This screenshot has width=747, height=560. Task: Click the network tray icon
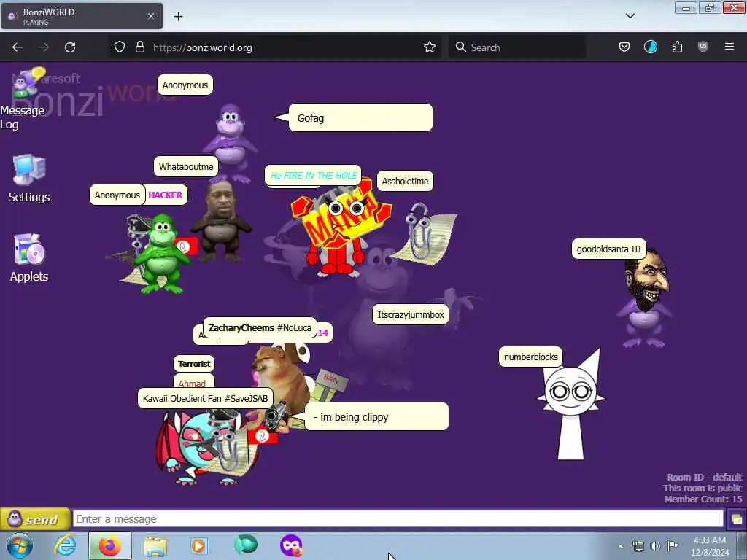pyautogui.click(x=638, y=546)
